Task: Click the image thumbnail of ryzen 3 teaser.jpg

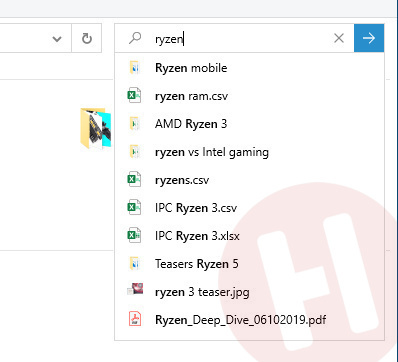Action: pyautogui.click(x=135, y=289)
